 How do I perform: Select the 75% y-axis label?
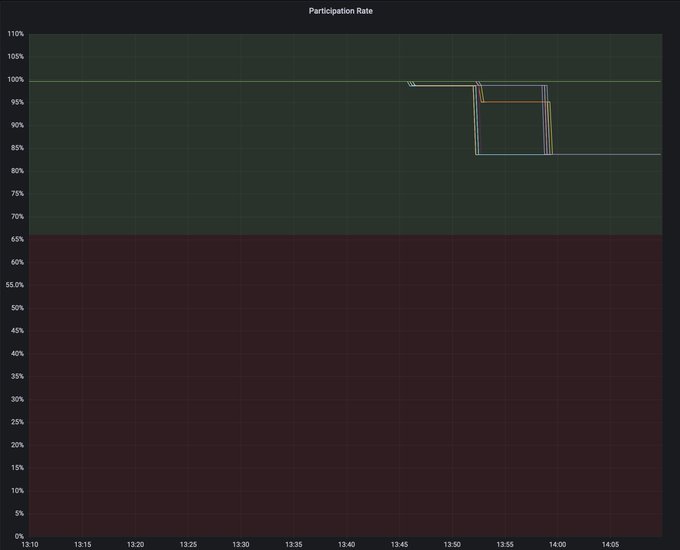pos(17,193)
